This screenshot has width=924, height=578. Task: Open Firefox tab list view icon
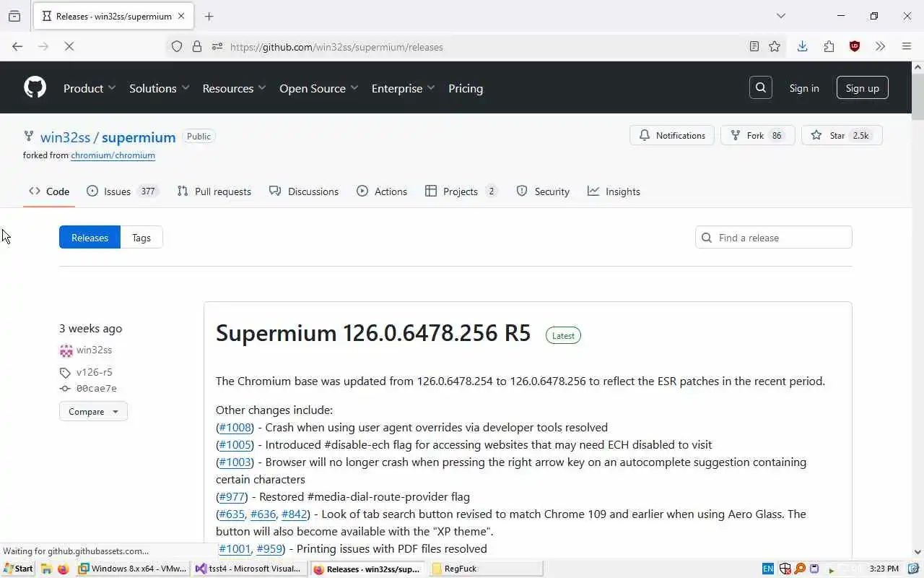(x=14, y=16)
